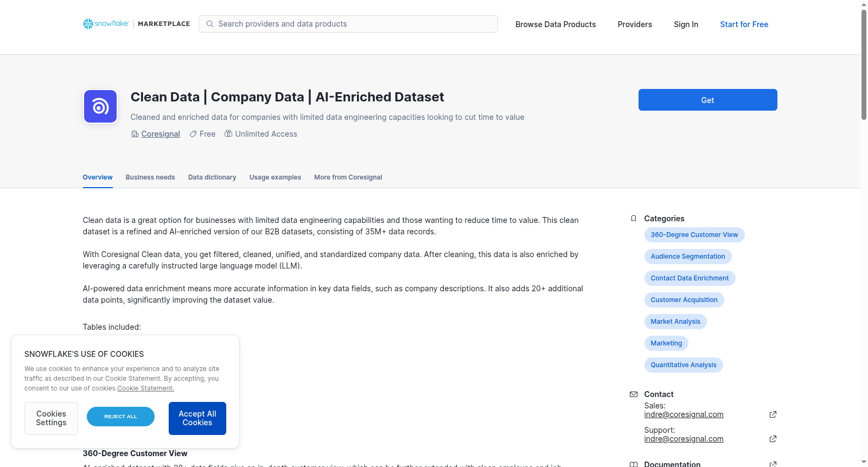Open Documentation external link icon
The image size is (868, 467).
773,464
